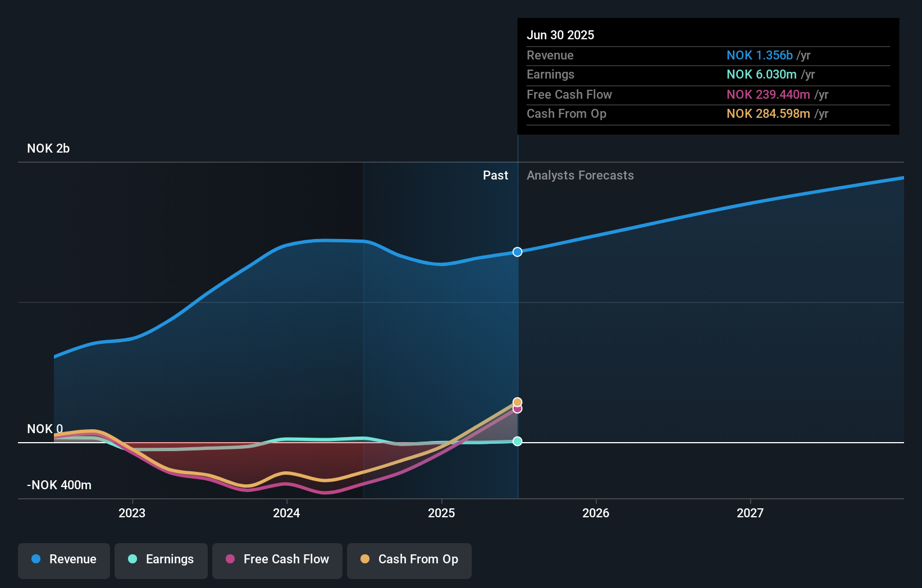The image size is (922, 588).
Task: Click the Free Cash Flow data point marker
Action: pyautogui.click(x=517, y=408)
